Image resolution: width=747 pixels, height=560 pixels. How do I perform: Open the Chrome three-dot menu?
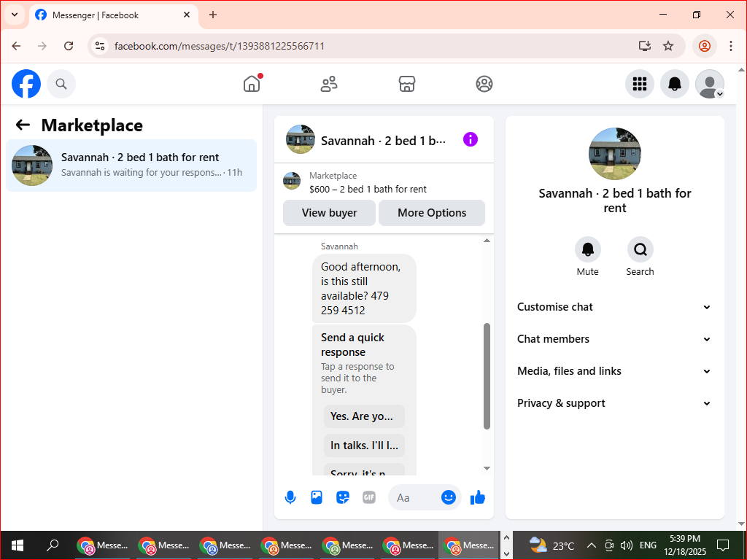click(x=731, y=46)
